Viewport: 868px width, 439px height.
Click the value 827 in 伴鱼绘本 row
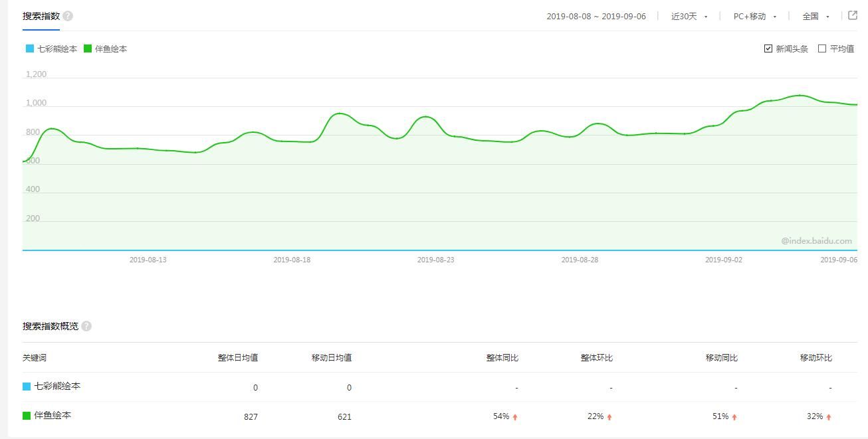coord(251,417)
